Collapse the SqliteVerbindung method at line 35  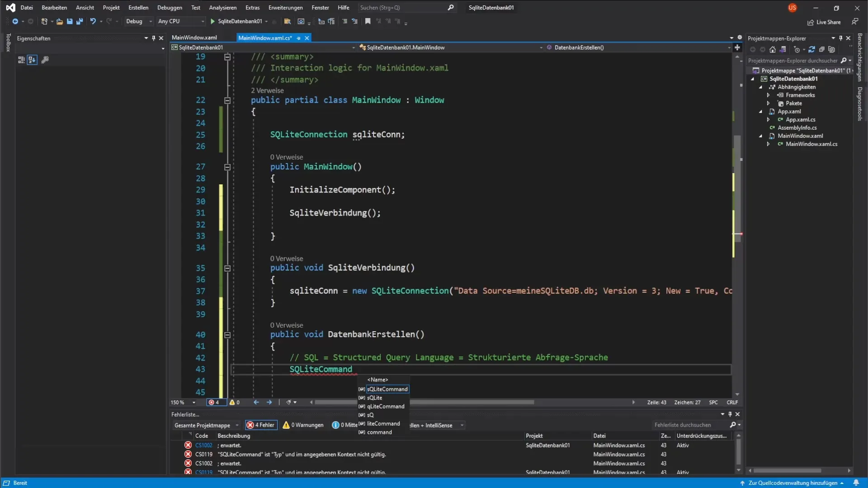click(227, 268)
